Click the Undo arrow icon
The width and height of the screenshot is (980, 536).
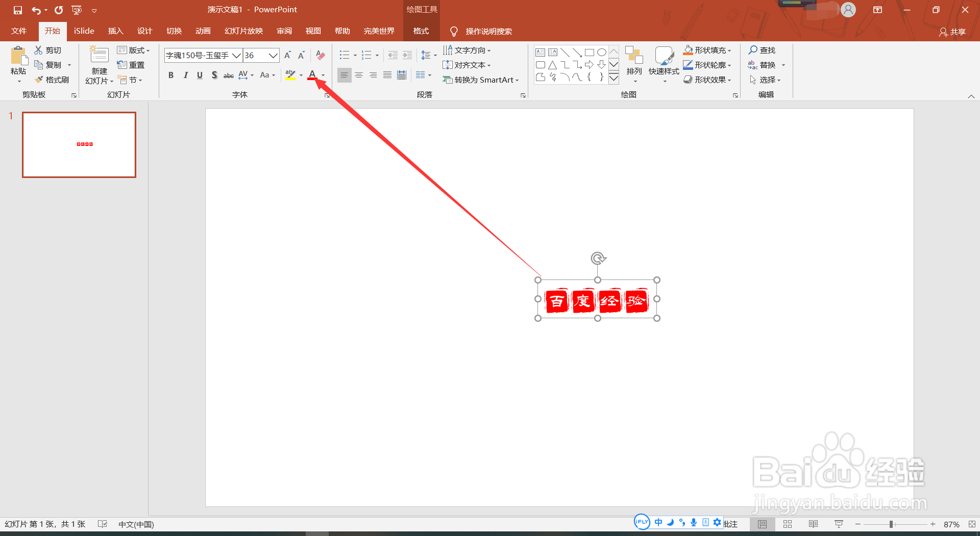(36, 10)
